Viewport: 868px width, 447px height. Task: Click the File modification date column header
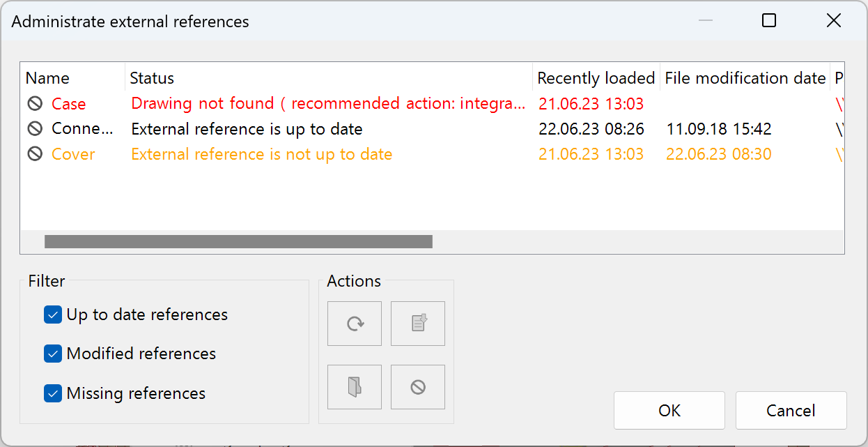(x=744, y=77)
